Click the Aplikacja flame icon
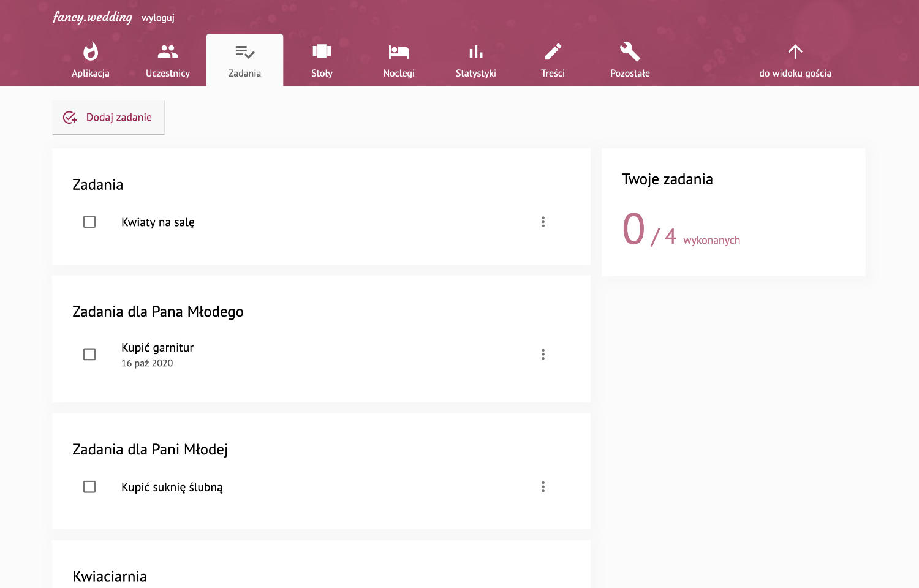919x588 pixels. tap(91, 51)
